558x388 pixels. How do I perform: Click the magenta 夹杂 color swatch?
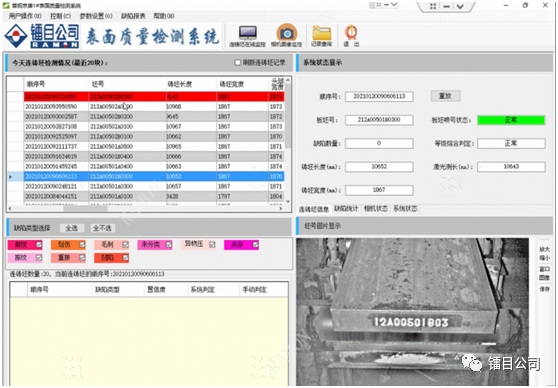click(x=238, y=245)
